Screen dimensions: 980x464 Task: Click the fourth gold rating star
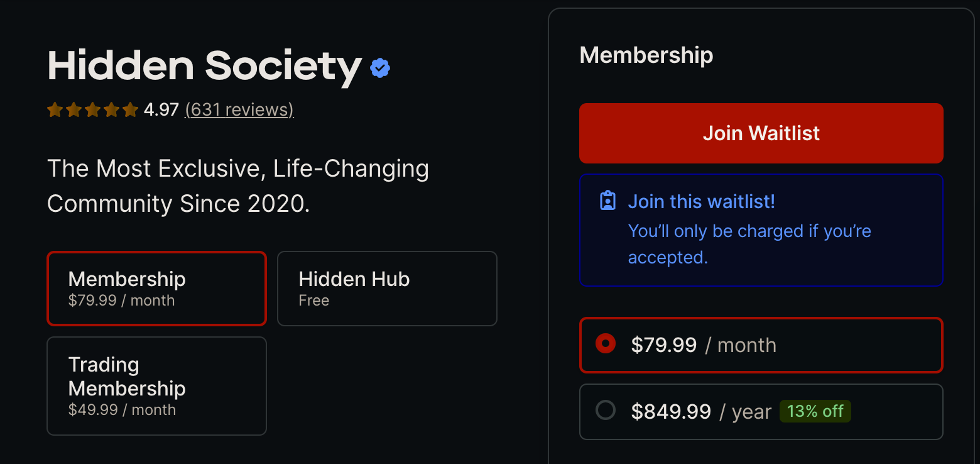click(x=111, y=109)
